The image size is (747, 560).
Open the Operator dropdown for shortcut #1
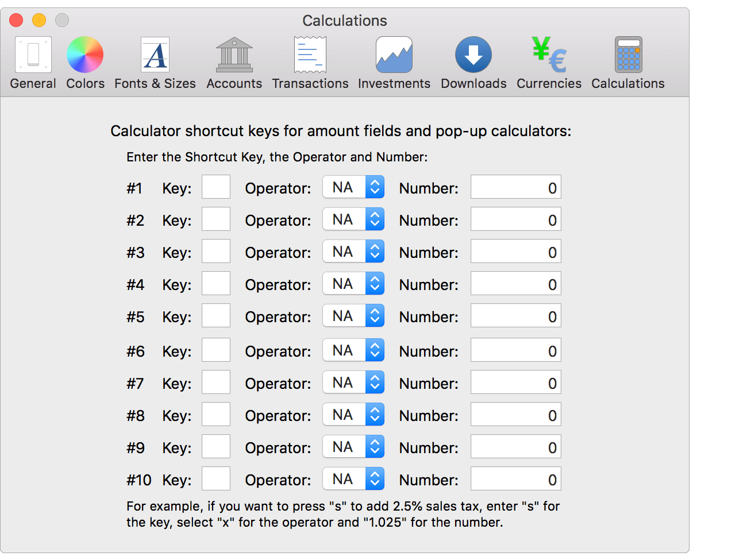click(353, 187)
